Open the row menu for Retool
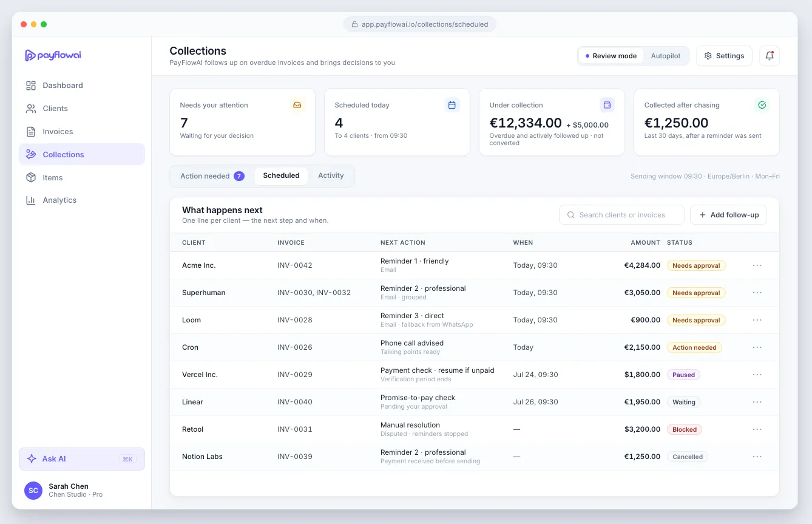This screenshot has height=524, width=812. [757, 429]
